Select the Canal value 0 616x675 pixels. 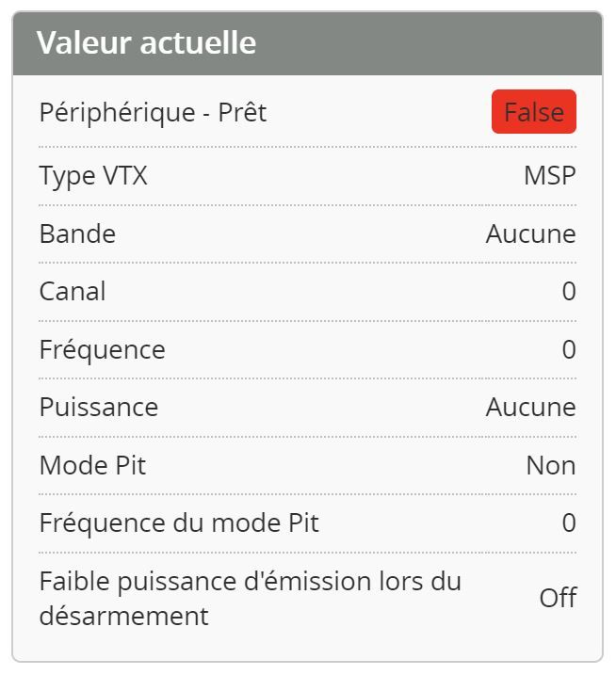click(x=568, y=292)
